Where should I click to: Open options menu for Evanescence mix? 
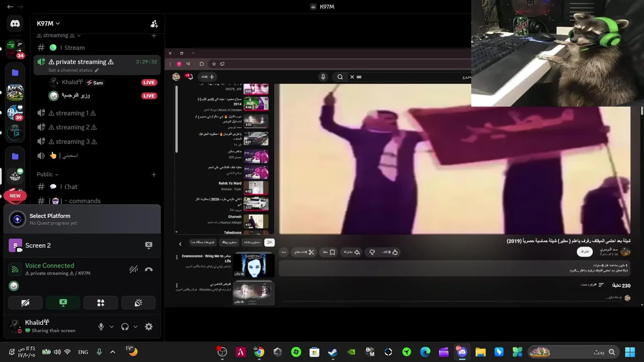(177, 257)
